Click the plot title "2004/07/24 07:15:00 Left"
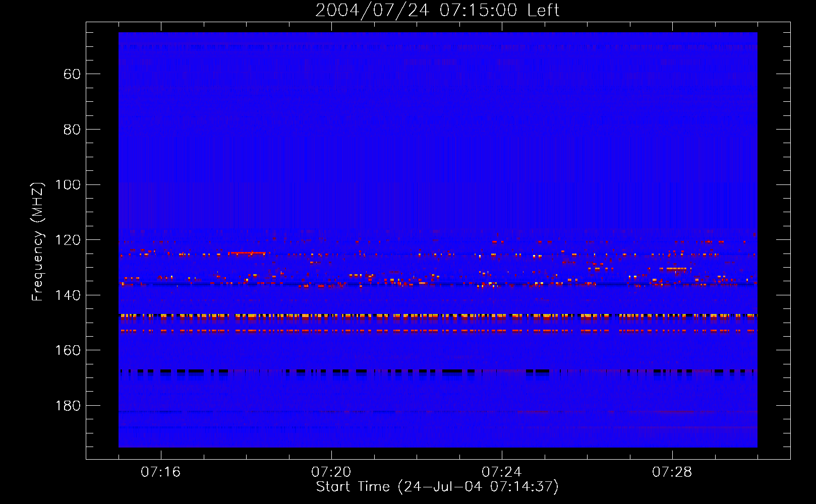This screenshot has height=504, width=816. (437, 10)
